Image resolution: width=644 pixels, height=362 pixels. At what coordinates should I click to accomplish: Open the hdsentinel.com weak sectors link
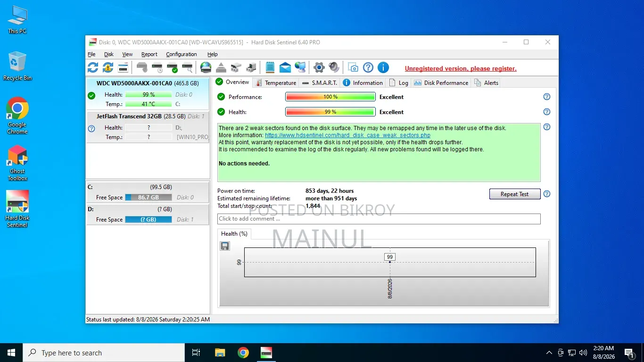pyautogui.click(x=347, y=135)
